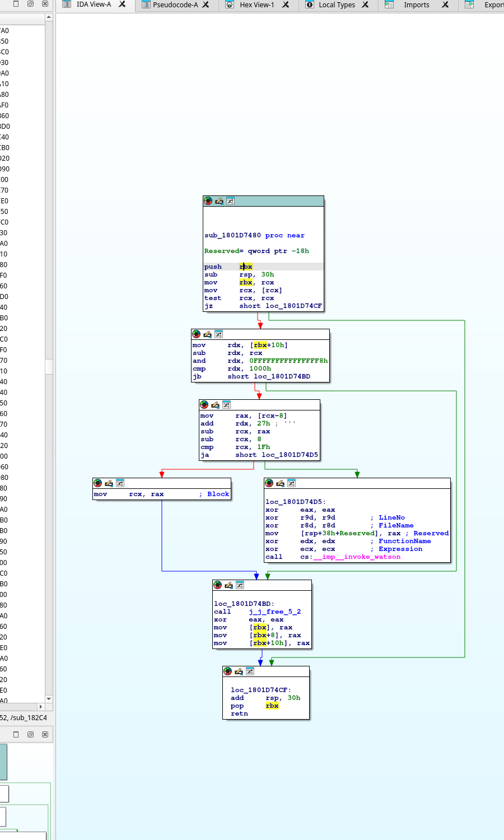Screen dimensions: 504x840
Task: Switch to the Pseudocode-A tab
Action: pyautogui.click(x=175, y=5)
